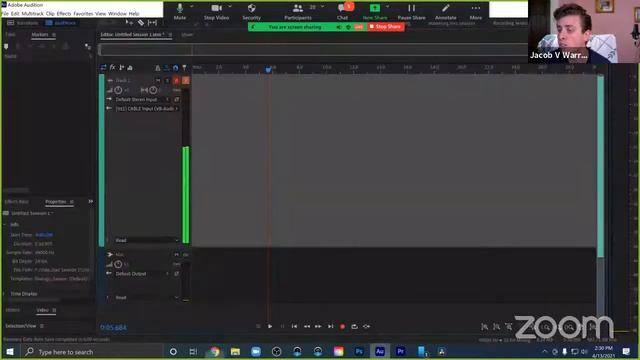Toggle Loop Playback transport button
The width and height of the screenshot is (640, 360).
pos(354,327)
